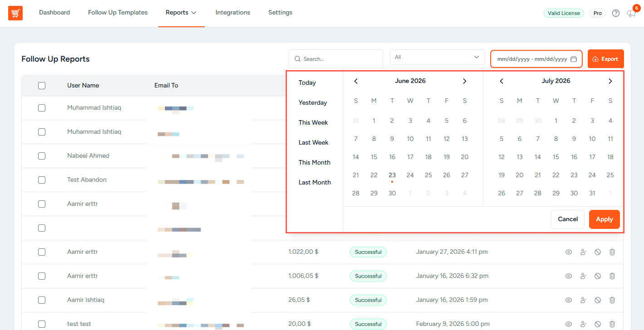Click the User Name column header
Screen dimensions: 644x330
(x=83, y=86)
